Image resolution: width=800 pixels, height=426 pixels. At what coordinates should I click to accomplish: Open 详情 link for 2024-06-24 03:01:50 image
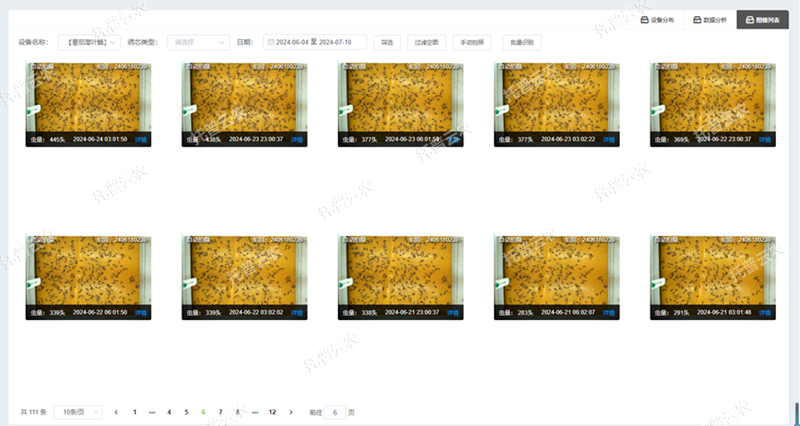(141, 140)
